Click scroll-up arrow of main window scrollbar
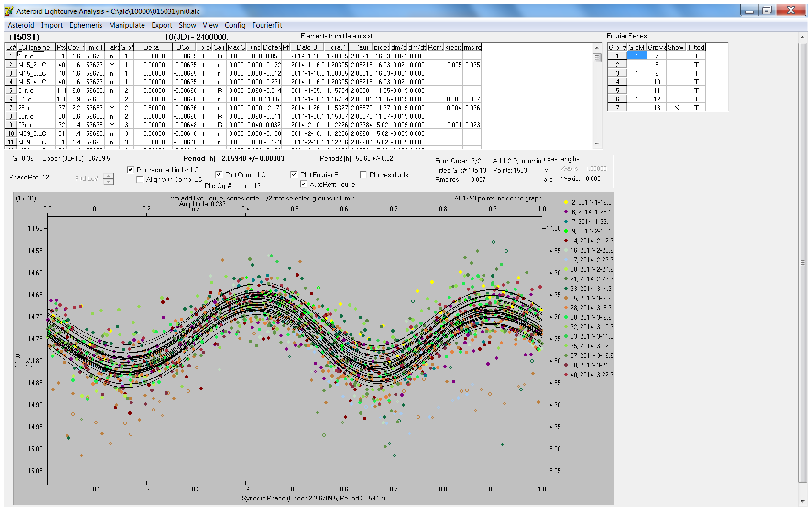 click(x=802, y=37)
